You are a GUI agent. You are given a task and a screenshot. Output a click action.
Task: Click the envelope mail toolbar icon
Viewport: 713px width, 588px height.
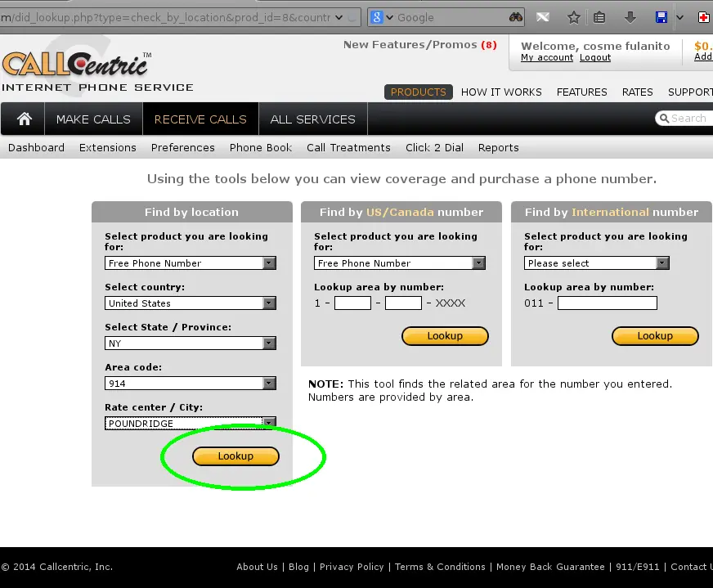point(542,17)
